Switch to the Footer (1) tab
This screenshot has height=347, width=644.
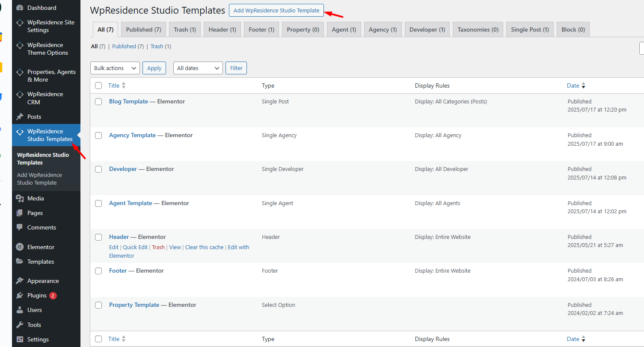click(x=261, y=29)
